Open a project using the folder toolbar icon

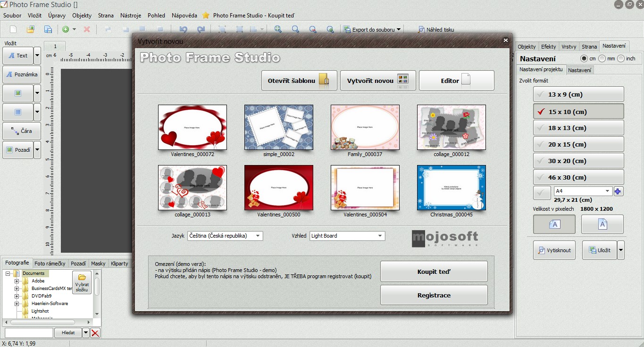click(31, 29)
